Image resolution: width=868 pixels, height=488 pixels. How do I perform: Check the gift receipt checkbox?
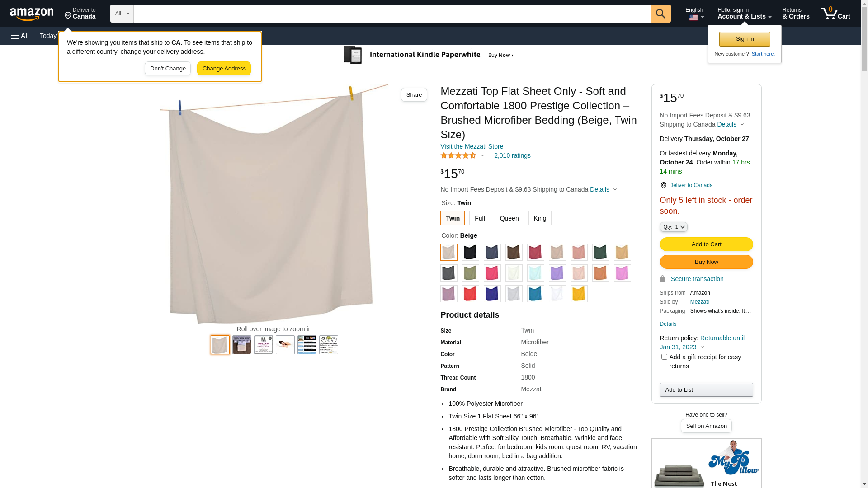coord(664,357)
